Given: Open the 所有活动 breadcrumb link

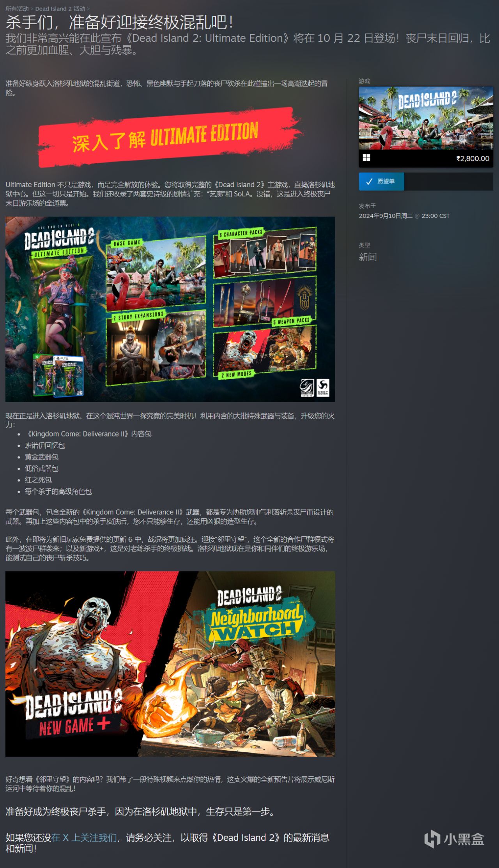Looking at the screenshot, I should pos(17,9).
